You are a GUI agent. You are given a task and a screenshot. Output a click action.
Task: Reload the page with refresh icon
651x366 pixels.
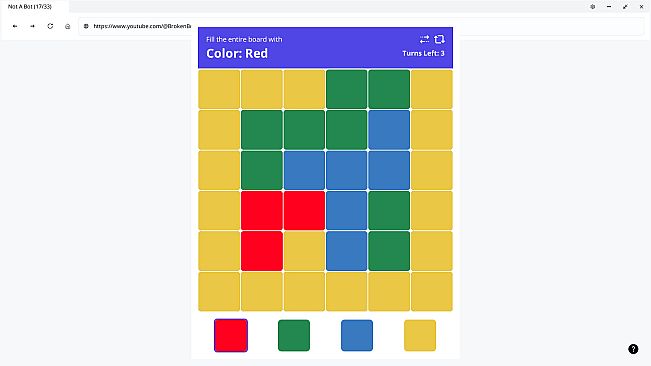pyautogui.click(x=50, y=26)
